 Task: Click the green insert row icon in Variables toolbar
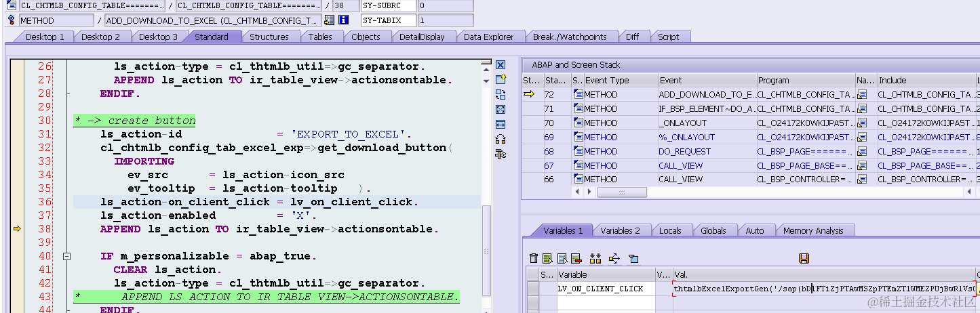[548, 258]
